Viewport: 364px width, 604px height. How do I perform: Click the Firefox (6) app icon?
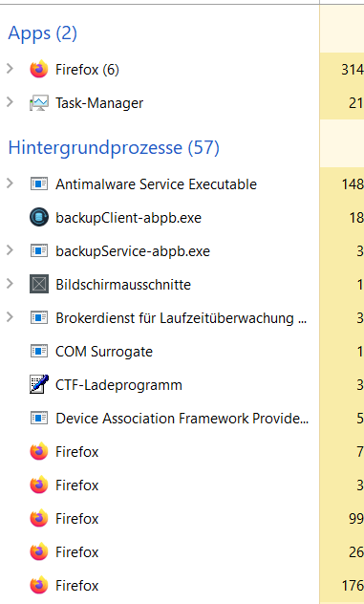pyautogui.click(x=39, y=70)
